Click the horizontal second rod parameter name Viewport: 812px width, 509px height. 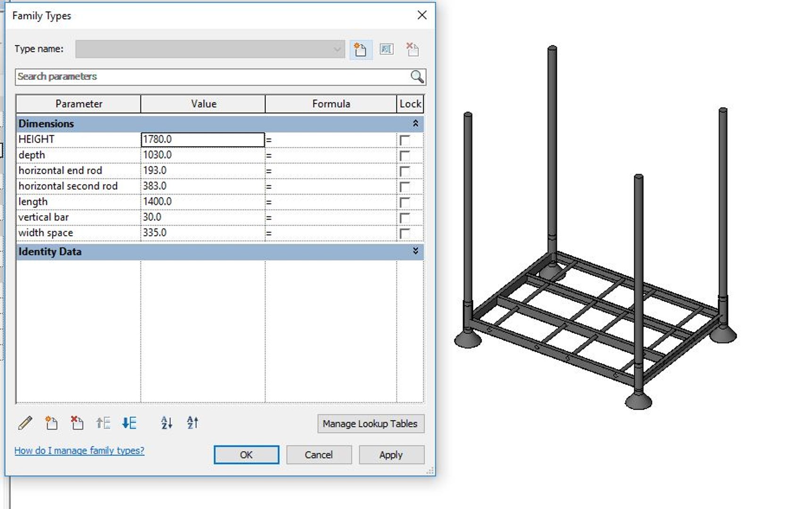coord(68,186)
